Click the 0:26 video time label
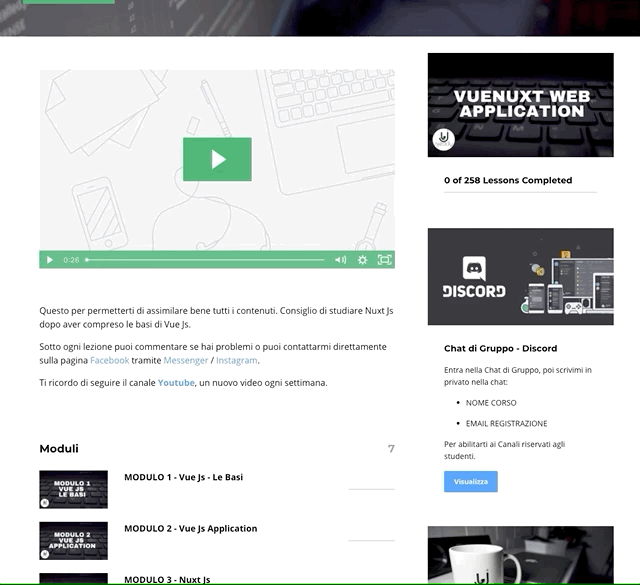 (71, 260)
